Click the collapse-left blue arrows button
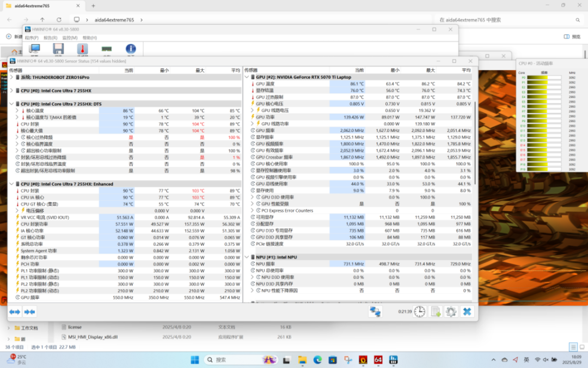 (15, 312)
